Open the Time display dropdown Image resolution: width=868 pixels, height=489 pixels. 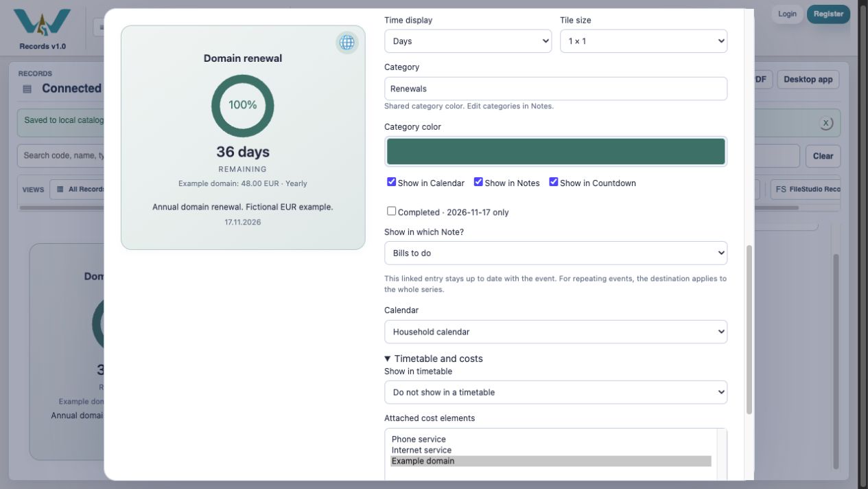tap(468, 41)
